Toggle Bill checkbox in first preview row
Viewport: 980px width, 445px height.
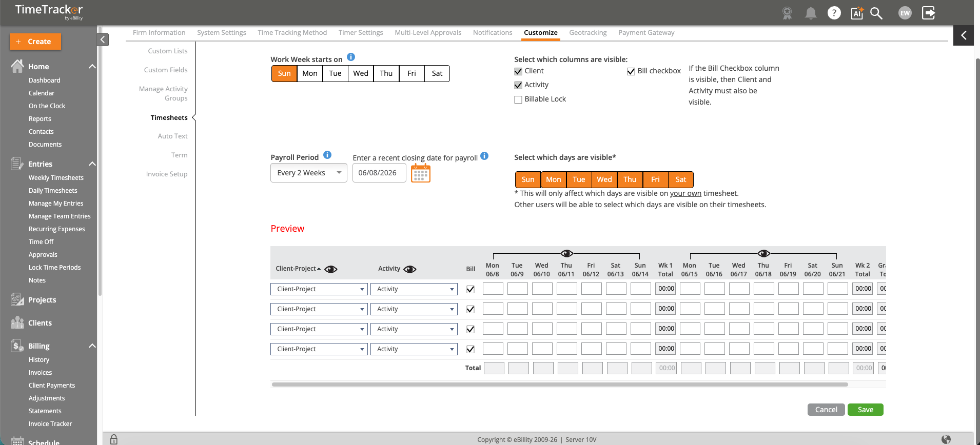point(471,289)
